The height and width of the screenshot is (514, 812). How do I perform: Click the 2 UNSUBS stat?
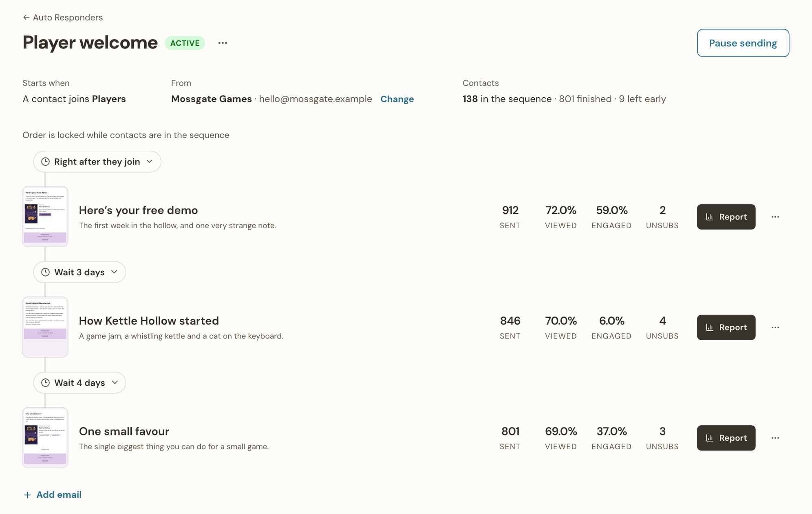[x=662, y=217]
